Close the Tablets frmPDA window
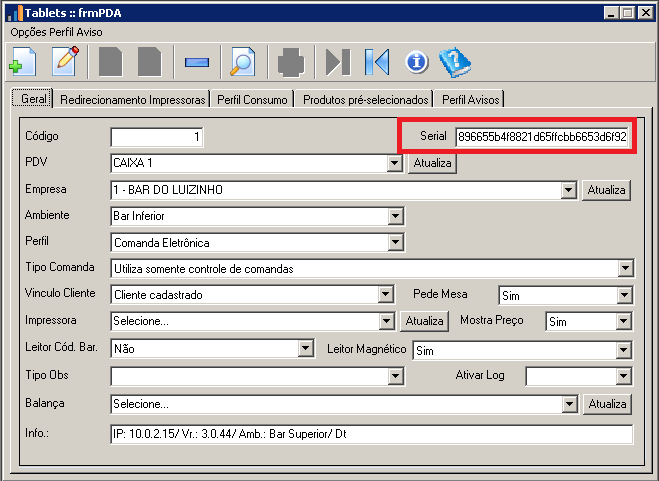 [x=645, y=13]
